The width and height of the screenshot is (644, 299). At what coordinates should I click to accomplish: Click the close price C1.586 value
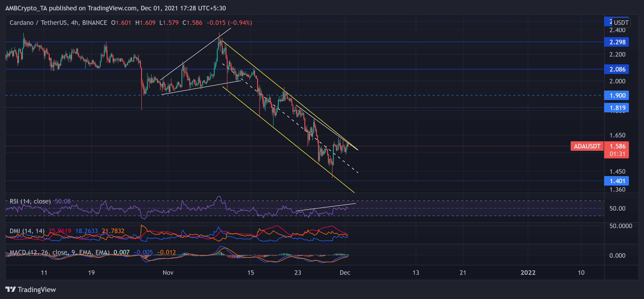(192, 23)
